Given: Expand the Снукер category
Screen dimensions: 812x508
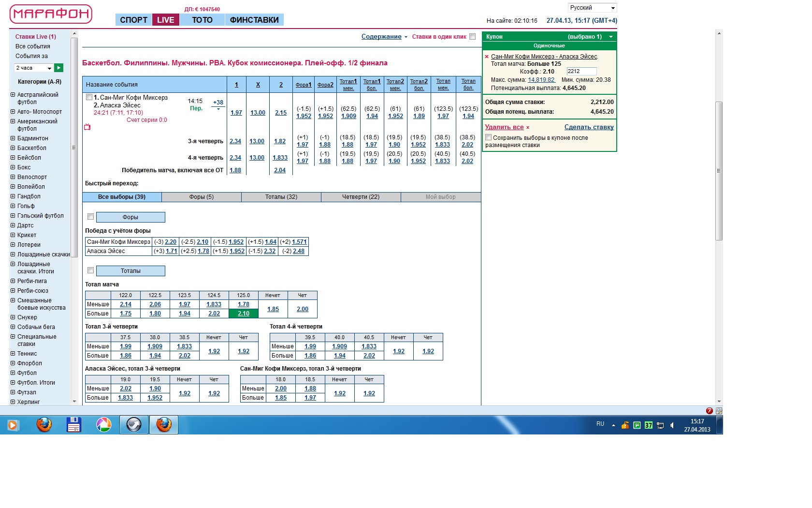Looking at the screenshot, I should (13, 317).
